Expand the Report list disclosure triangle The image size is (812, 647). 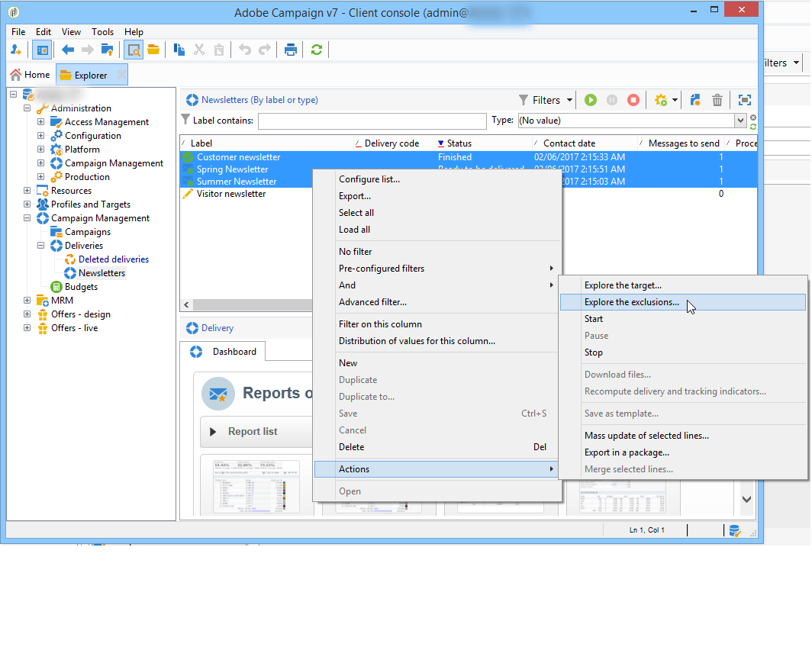coord(213,432)
